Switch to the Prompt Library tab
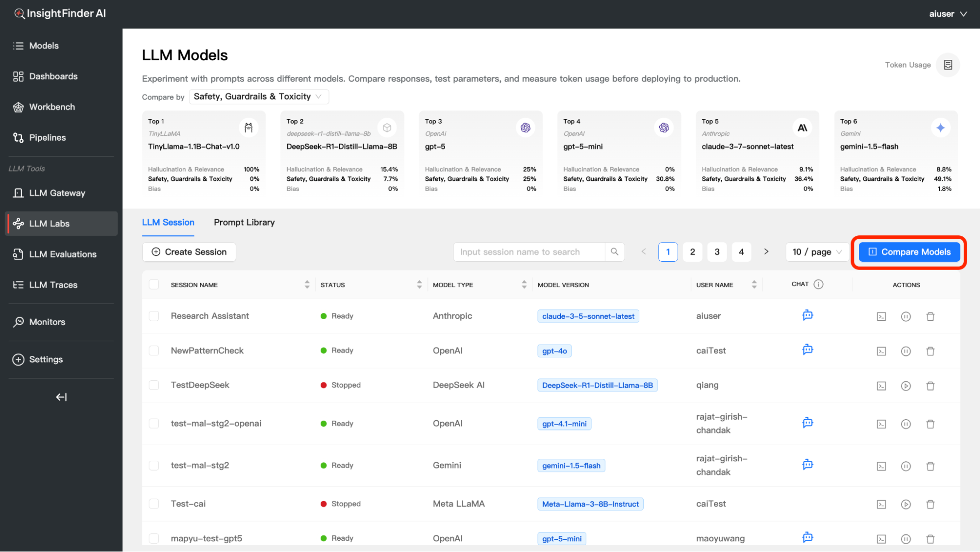980x552 pixels. point(244,223)
